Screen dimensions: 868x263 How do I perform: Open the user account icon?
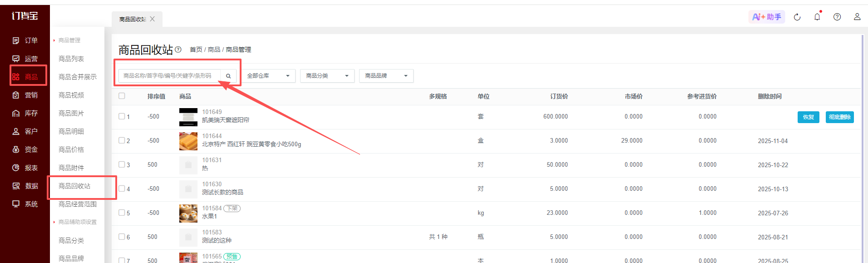click(857, 17)
